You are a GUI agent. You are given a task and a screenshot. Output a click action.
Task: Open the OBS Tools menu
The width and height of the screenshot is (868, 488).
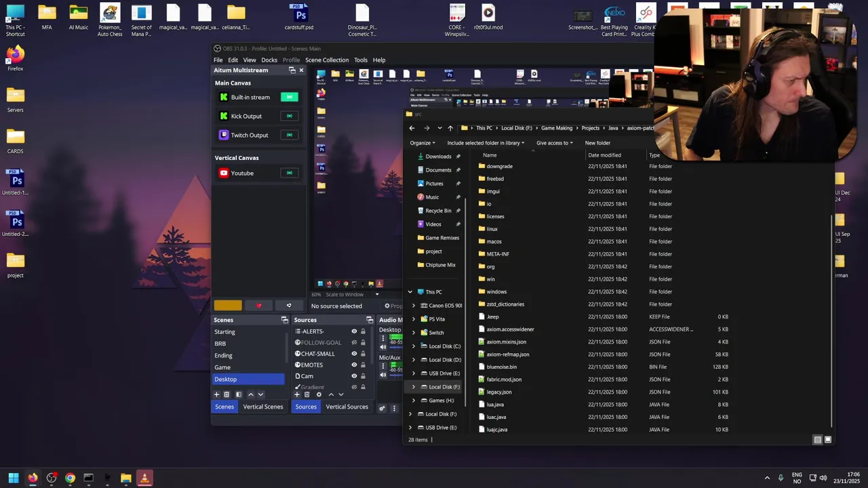(x=361, y=60)
